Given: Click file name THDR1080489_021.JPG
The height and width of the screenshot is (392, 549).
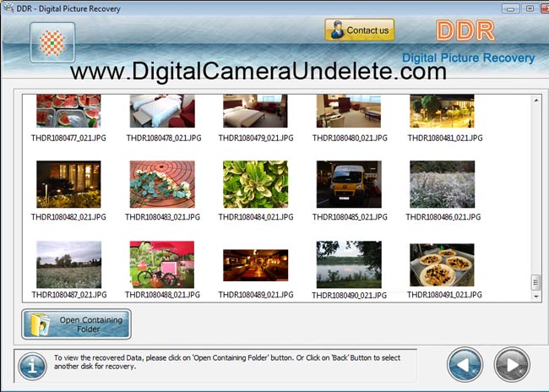Looking at the screenshot, I should (x=256, y=295).
